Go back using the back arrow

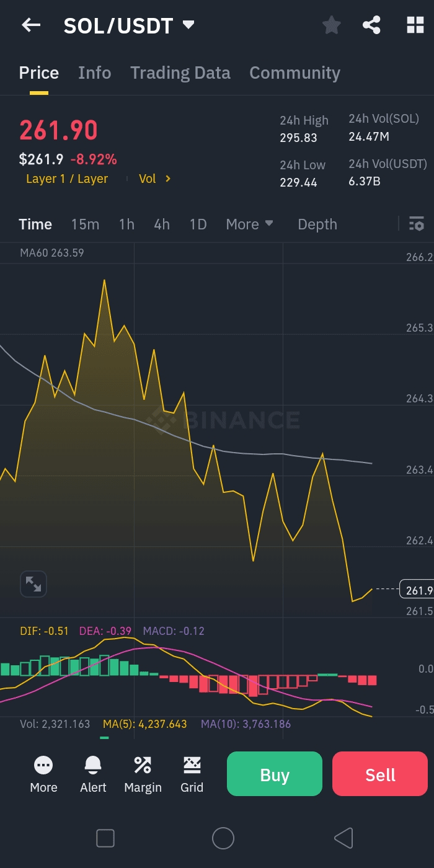(x=30, y=25)
